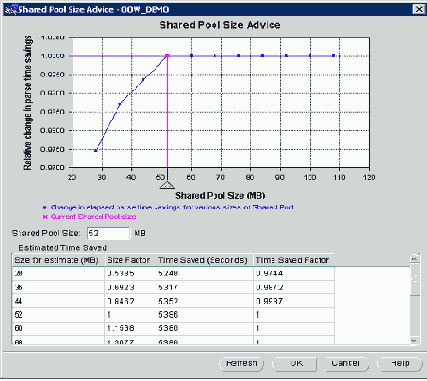
Task: Click the app icon in title bar
Action: point(10,9)
